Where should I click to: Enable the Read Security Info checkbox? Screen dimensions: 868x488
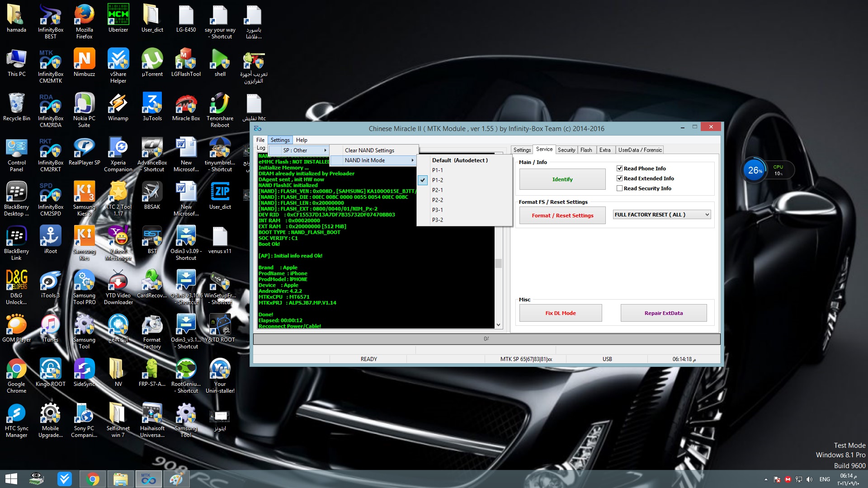620,188
